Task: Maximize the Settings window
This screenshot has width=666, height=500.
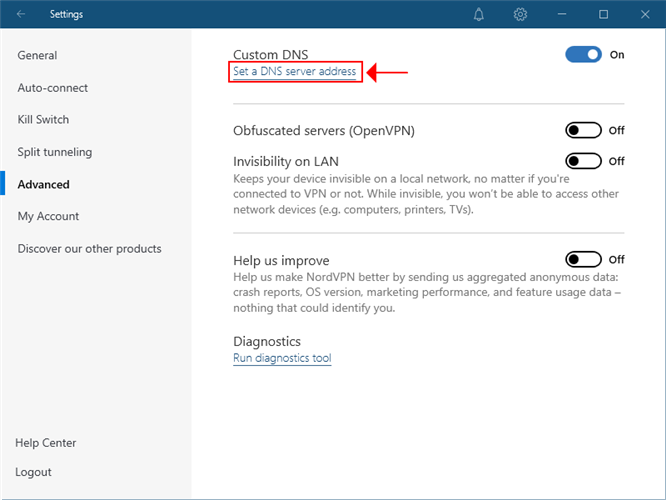Action: click(x=603, y=15)
